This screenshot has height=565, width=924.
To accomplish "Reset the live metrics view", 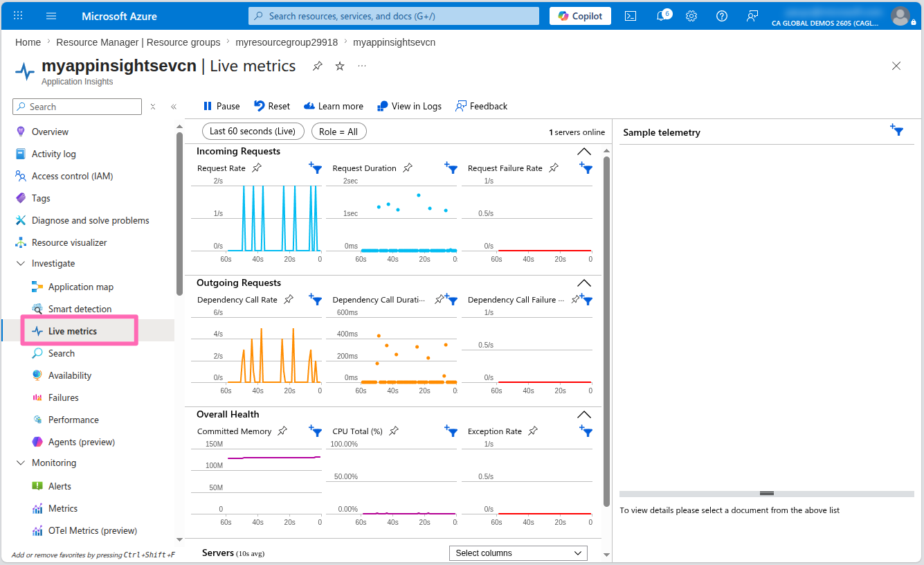I will [x=272, y=106].
